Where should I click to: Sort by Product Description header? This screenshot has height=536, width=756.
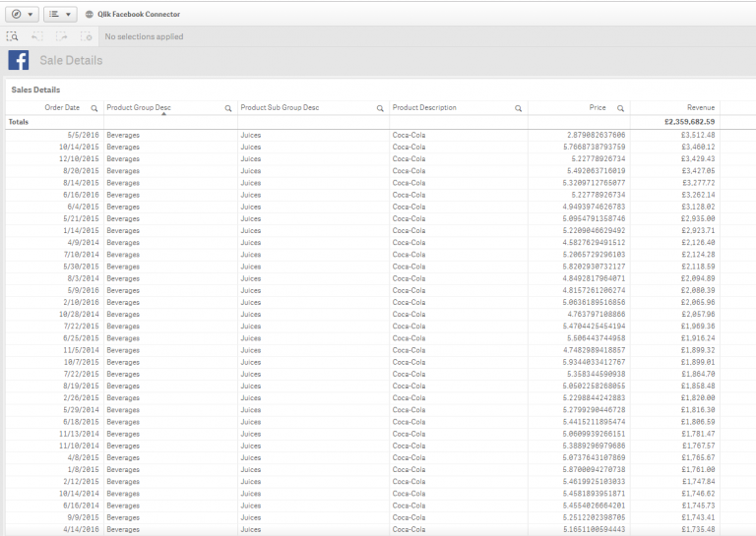424,107
